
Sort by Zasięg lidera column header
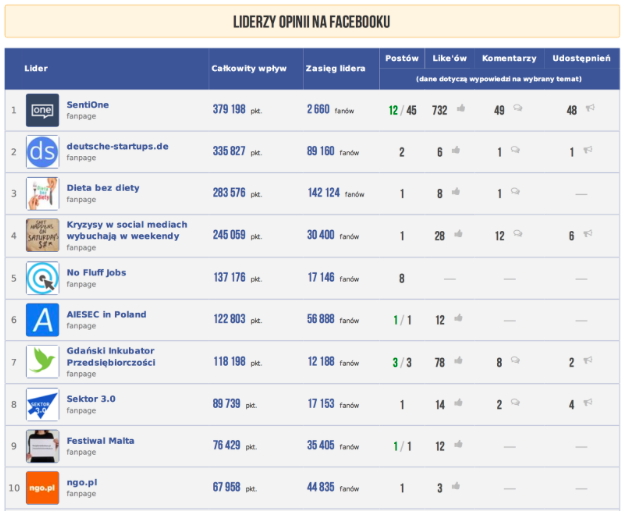[335, 68]
